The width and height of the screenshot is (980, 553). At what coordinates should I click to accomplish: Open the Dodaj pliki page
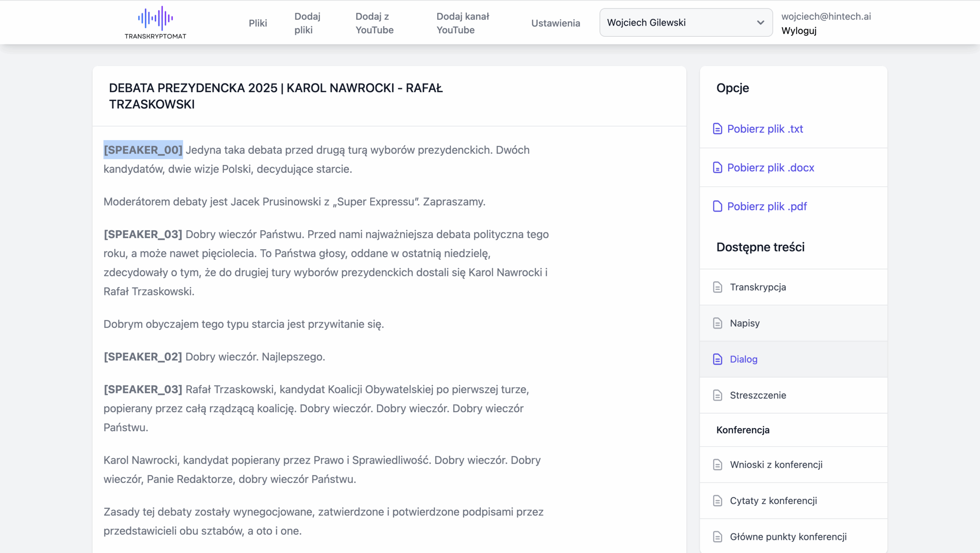click(x=307, y=23)
